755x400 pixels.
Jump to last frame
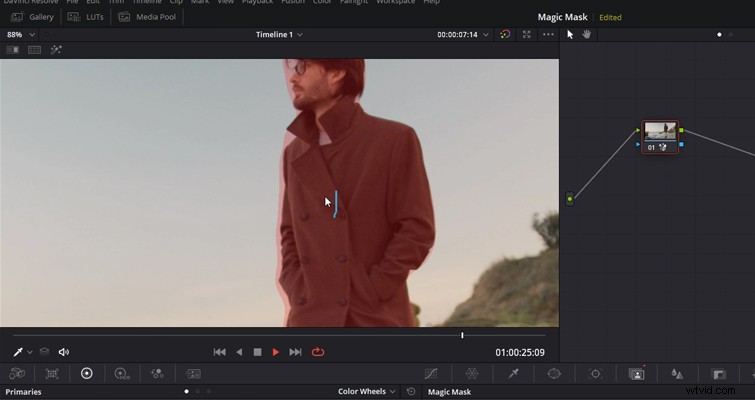click(295, 352)
